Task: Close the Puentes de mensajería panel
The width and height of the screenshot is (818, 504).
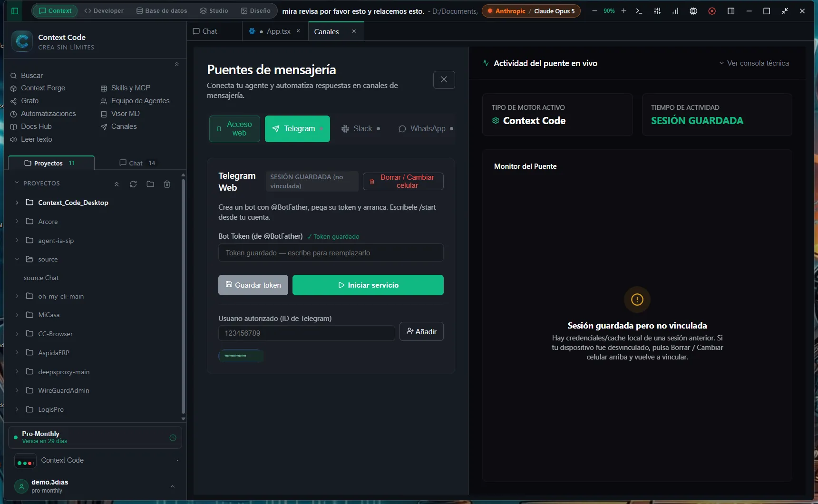Action: 444,80
